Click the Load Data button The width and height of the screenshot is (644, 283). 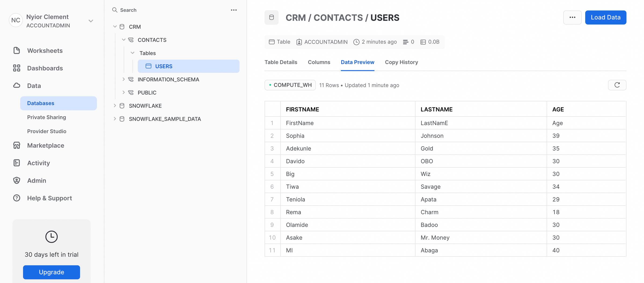coord(605,17)
